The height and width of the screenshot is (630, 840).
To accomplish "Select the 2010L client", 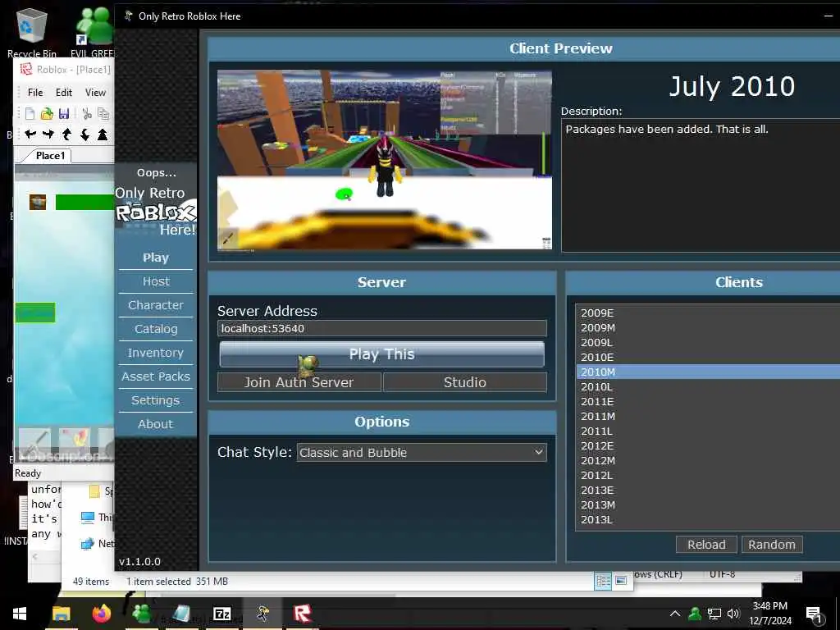I will coord(708,386).
